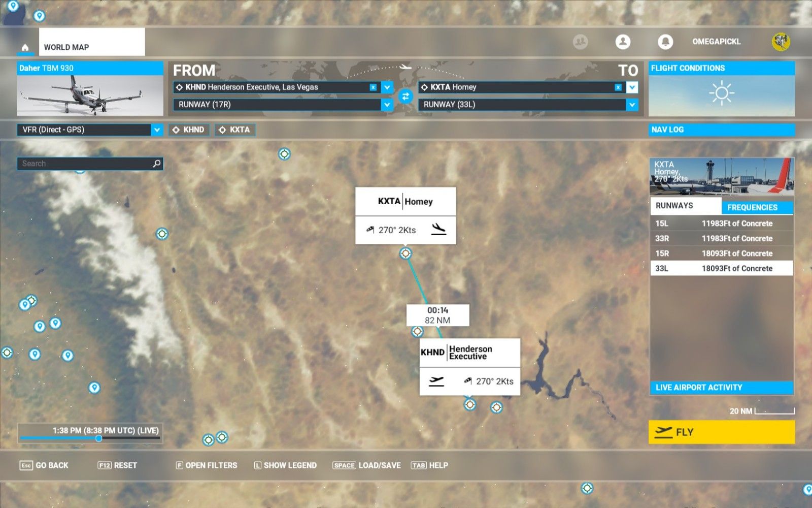Click the OMEGAPICKL player avatar
812x508 pixels.
pos(781,42)
